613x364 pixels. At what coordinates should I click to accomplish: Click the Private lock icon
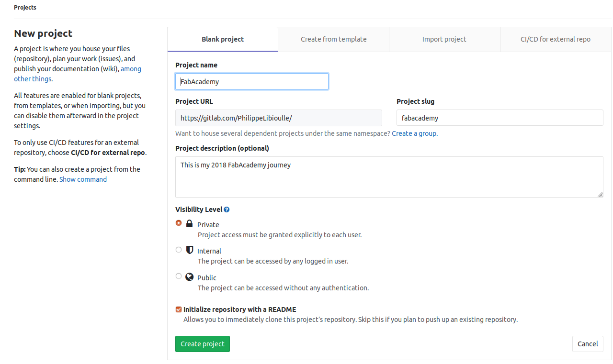[x=189, y=224]
